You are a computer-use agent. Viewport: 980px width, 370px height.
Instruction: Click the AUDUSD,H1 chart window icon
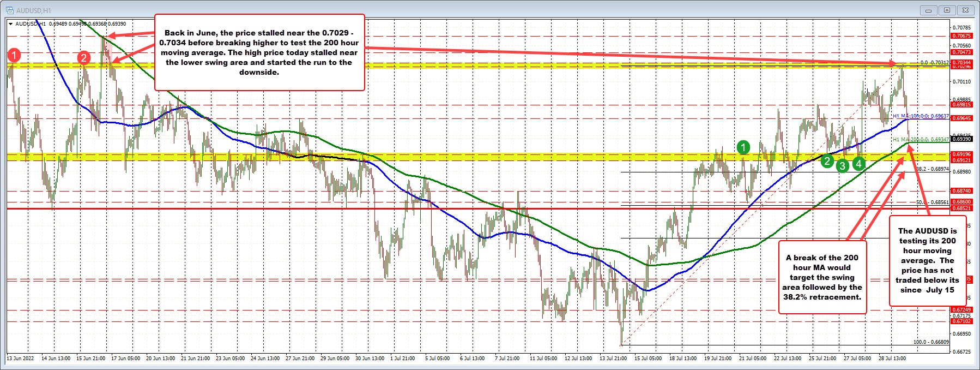point(10,10)
